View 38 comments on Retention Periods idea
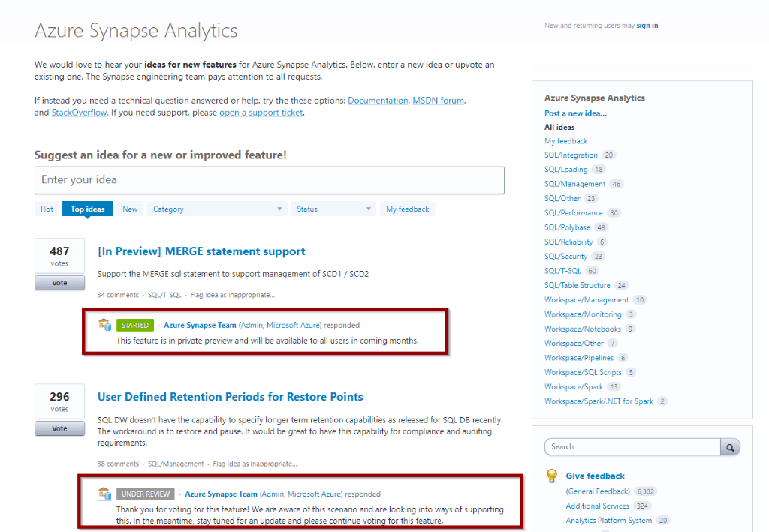 118,464
